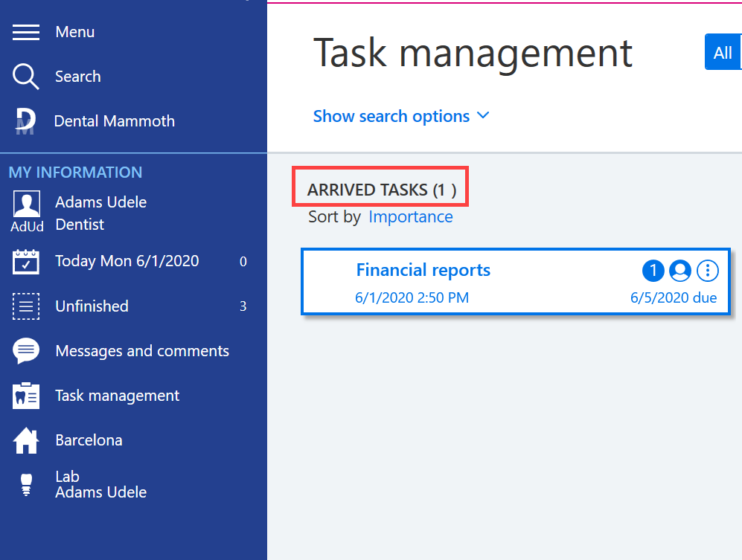Click the AdUd initials label
Viewport: 742px width, 560px height.
tap(27, 227)
